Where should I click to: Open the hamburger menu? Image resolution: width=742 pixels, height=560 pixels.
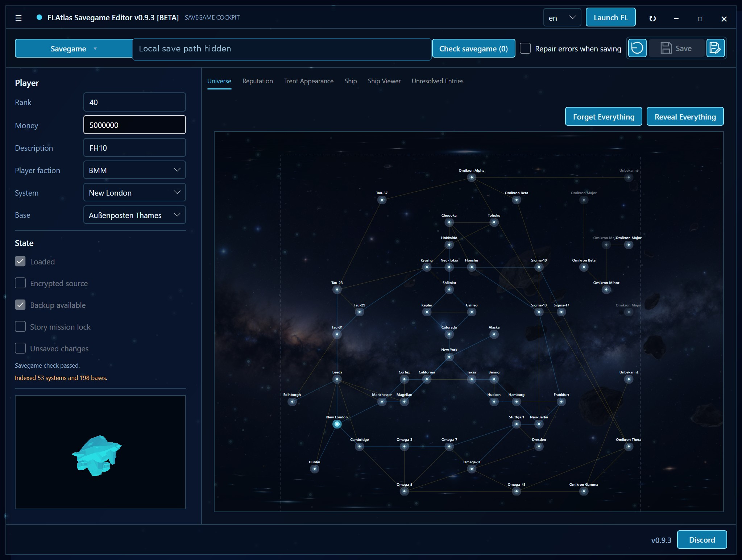18,18
